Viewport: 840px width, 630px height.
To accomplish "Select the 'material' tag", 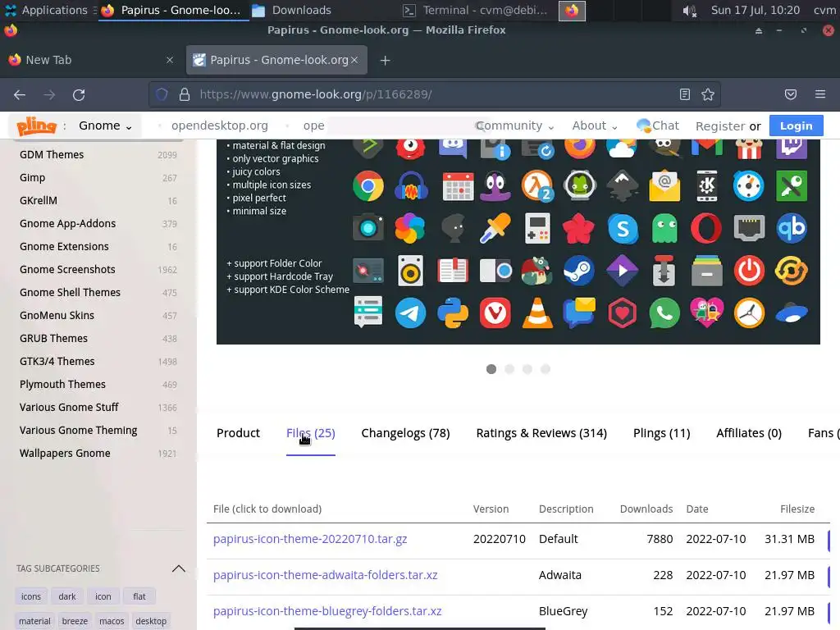I will tap(34, 621).
